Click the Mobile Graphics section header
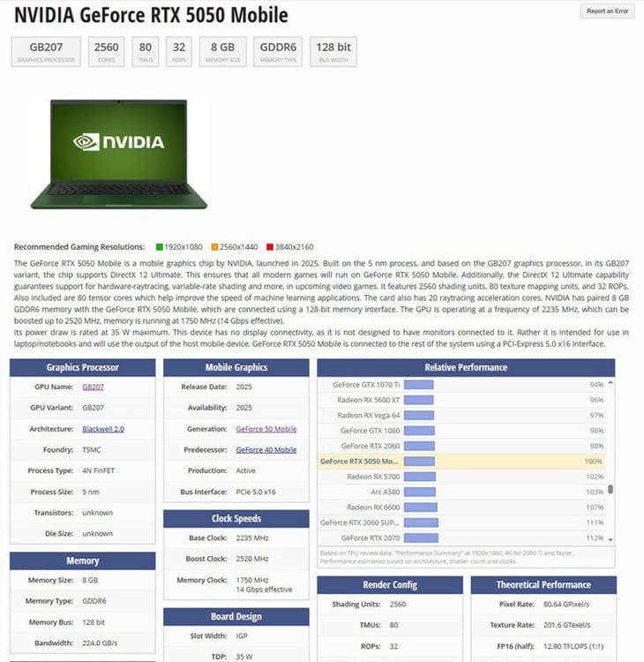 236,367
